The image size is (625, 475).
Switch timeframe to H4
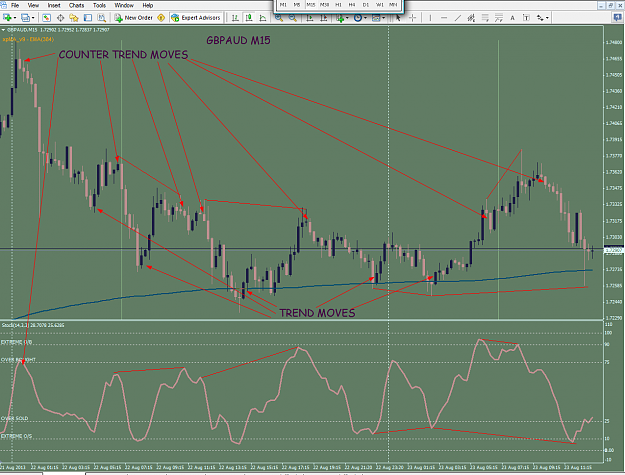[x=352, y=5]
